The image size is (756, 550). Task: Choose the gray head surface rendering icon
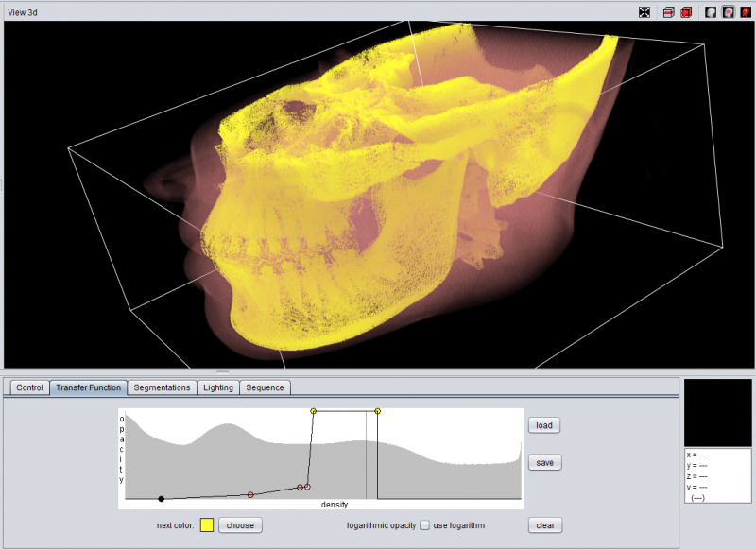(711, 12)
